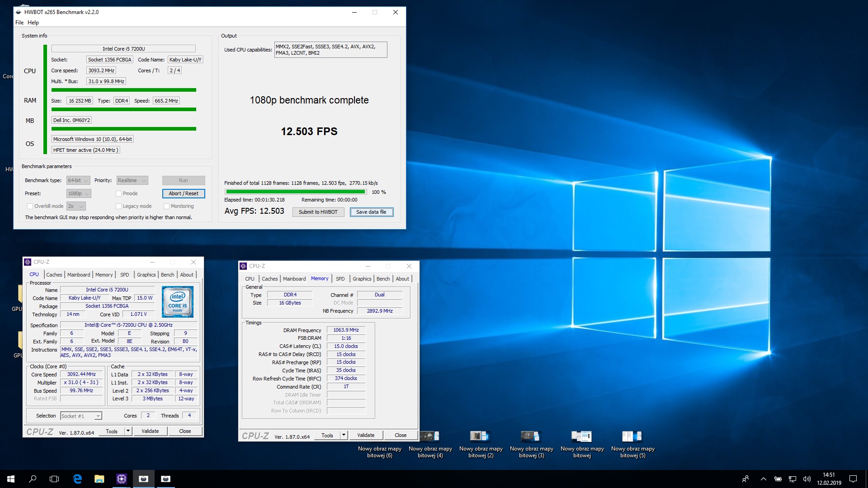Launch Microsoft Edge from taskbar
Viewport: 868px width, 488px height.
77,479
